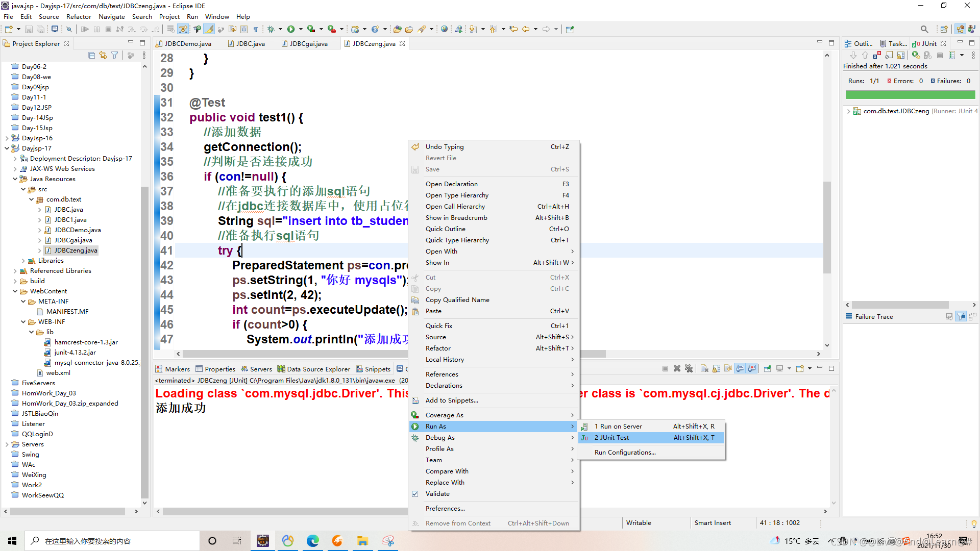Open Microsoft Edge from the taskbar
Image resolution: width=980 pixels, height=551 pixels.
pyautogui.click(x=312, y=541)
